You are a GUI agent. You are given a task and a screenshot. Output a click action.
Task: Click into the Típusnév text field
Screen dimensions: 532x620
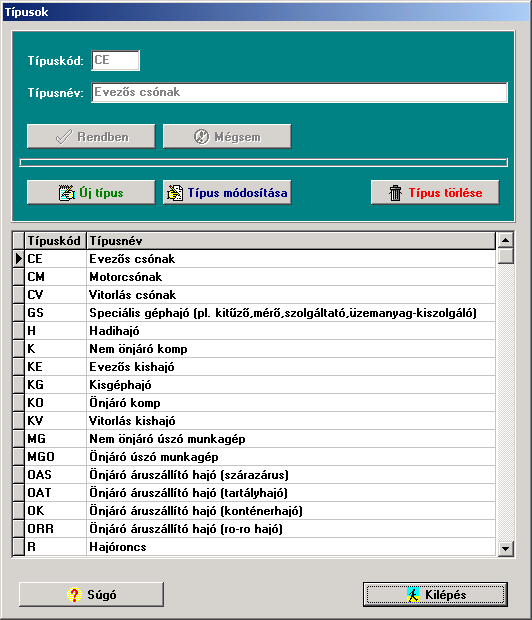(x=299, y=92)
